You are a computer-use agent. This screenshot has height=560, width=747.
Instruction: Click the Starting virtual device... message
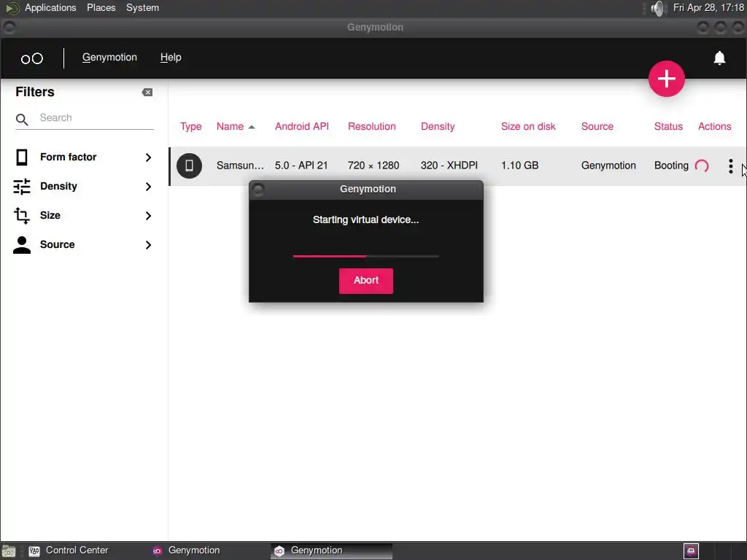pyautogui.click(x=365, y=219)
